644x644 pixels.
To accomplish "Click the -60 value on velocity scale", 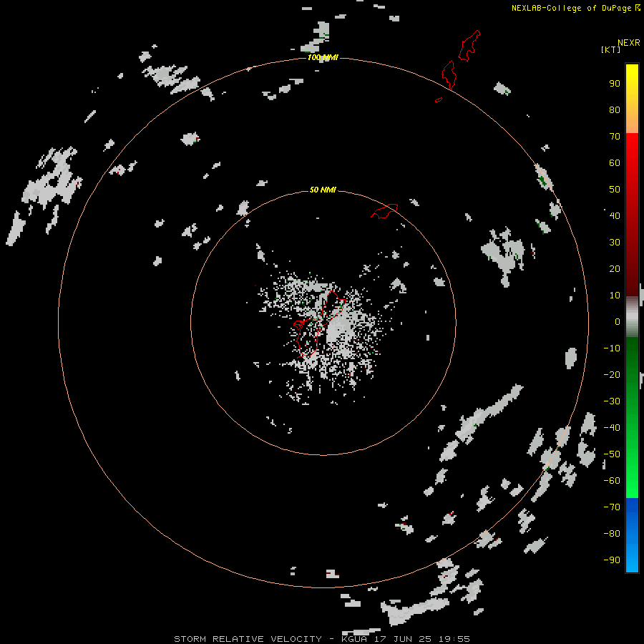I will [612, 481].
